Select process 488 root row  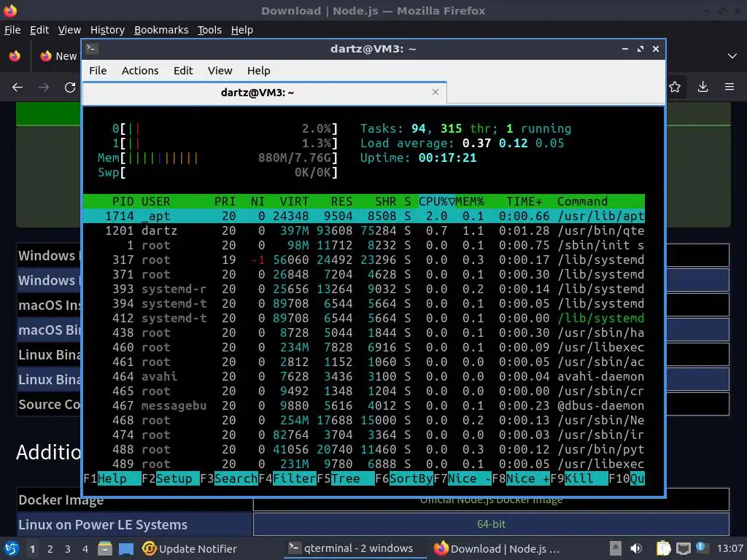(364, 449)
